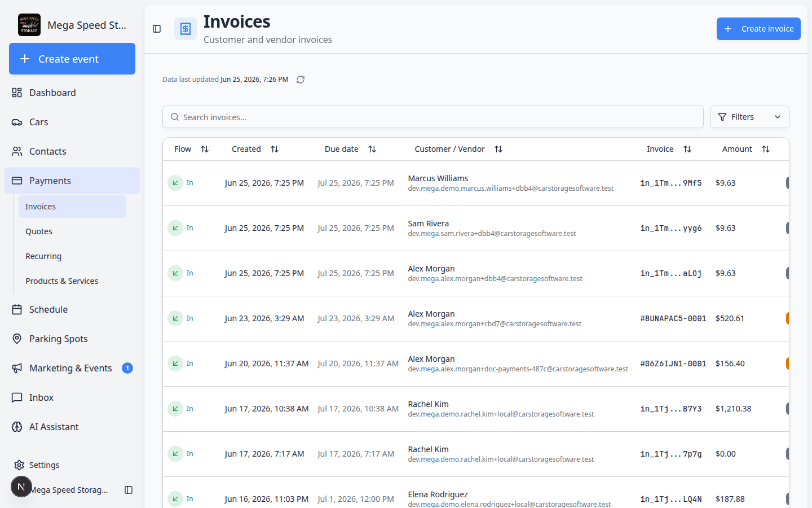Click inflow arrow icon for Sam Rivera row
This screenshot has height=508, width=812.
(175, 228)
